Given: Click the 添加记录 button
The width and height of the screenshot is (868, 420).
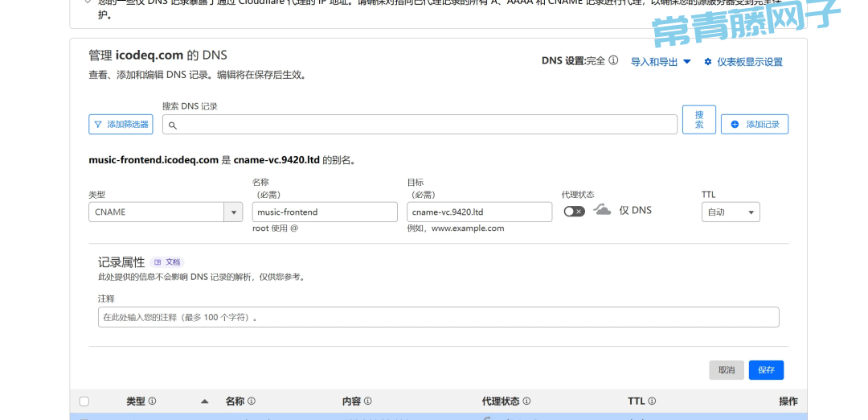Looking at the screenshot, I should (x=755, y=124).
